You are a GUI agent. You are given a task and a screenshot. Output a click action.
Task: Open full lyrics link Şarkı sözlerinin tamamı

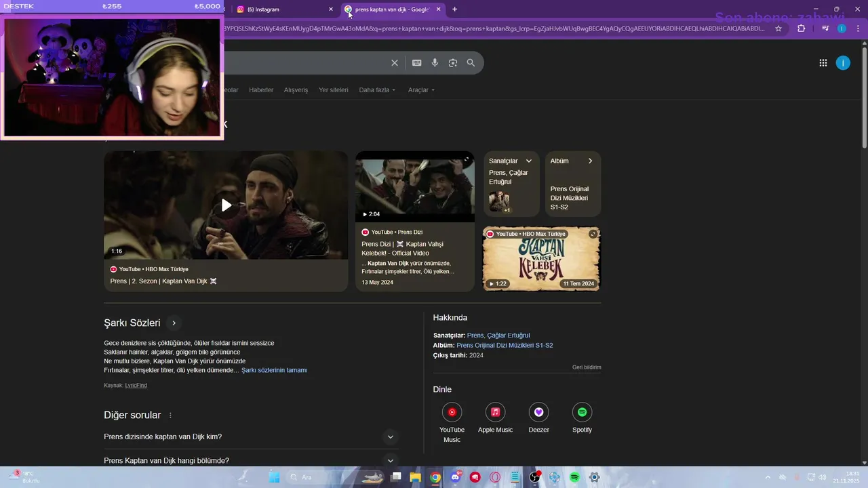pyautogui.click(x=274, y=370)
